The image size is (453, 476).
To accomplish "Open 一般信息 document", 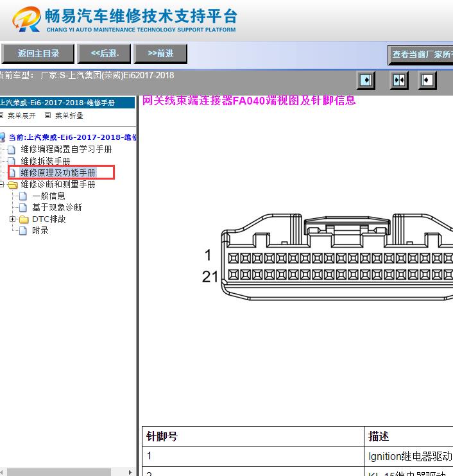I will point(49,196).
